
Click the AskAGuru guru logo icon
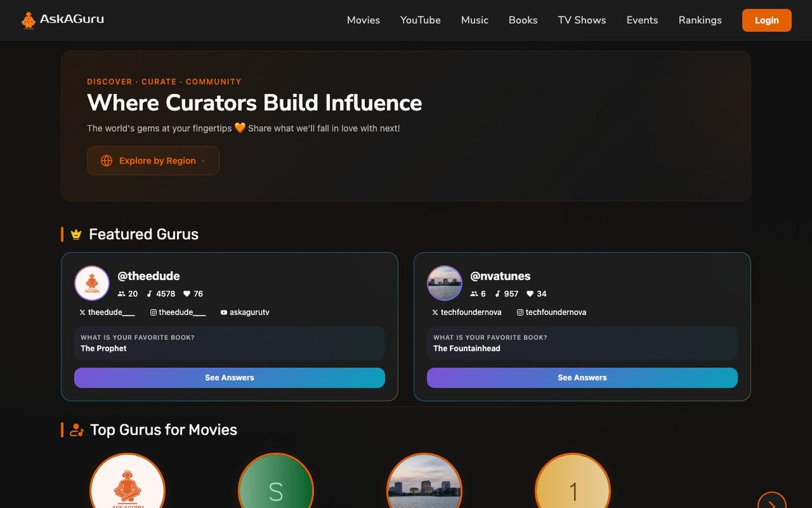pos(28,20)
